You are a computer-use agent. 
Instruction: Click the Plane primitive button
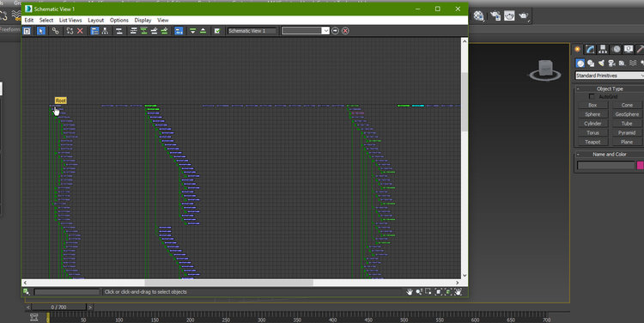pos(627,143)
